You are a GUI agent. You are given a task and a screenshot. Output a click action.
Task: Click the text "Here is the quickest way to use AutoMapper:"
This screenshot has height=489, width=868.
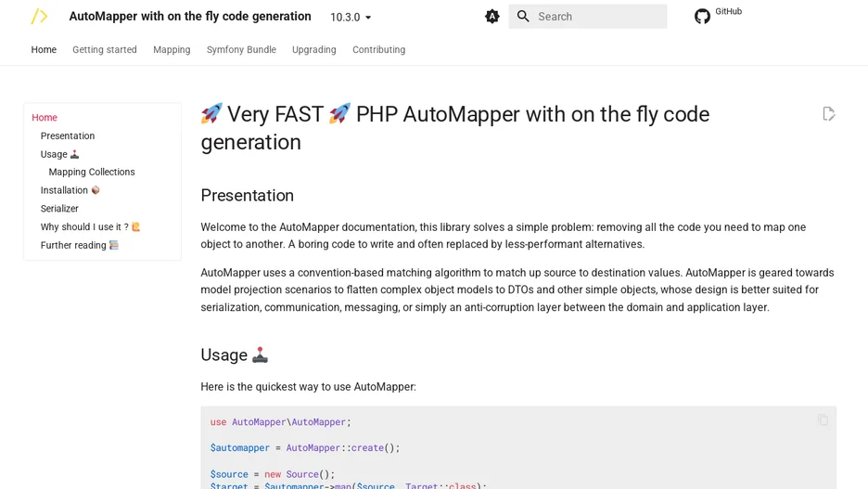point(308,387)
